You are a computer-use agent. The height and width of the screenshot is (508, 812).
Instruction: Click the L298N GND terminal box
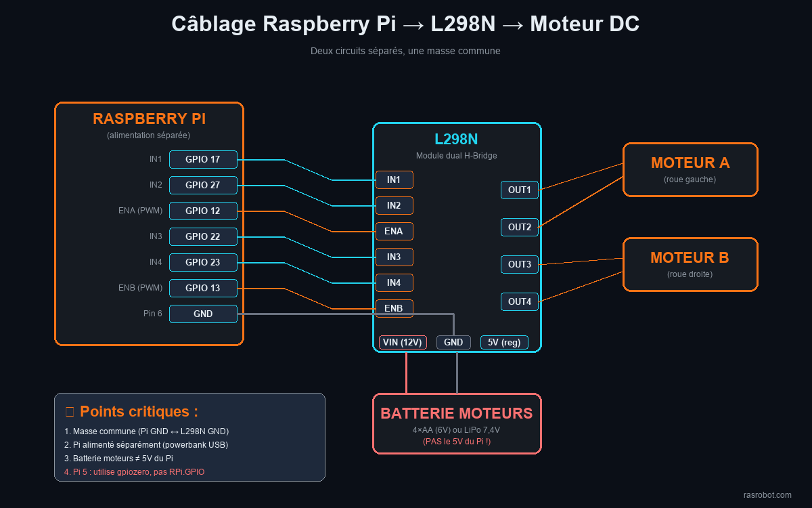(453, 342)
